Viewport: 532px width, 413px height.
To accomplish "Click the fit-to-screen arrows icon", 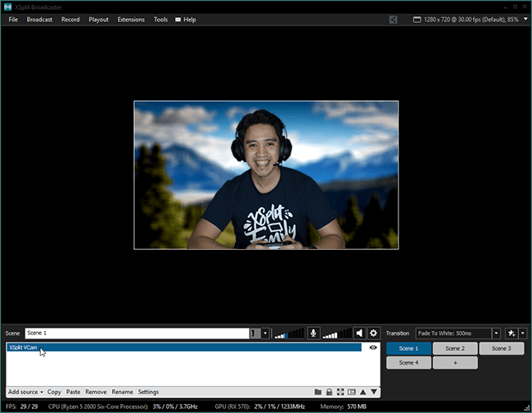I will (340, 392).
